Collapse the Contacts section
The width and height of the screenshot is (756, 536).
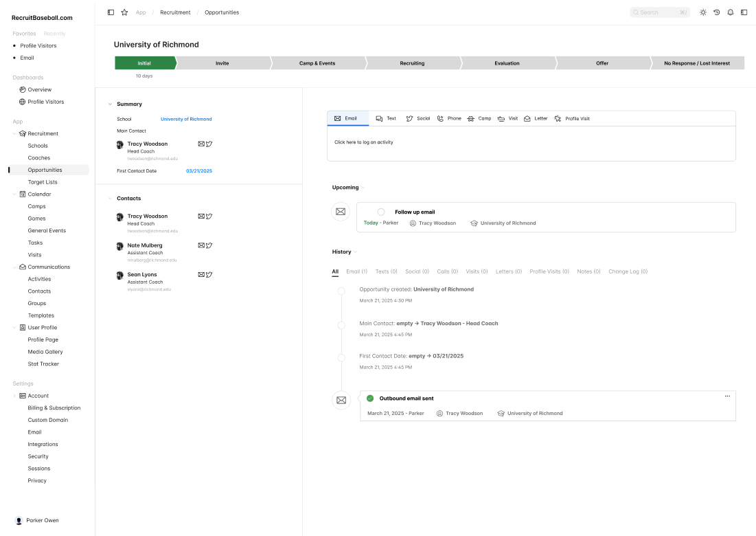tap(110, 199)
